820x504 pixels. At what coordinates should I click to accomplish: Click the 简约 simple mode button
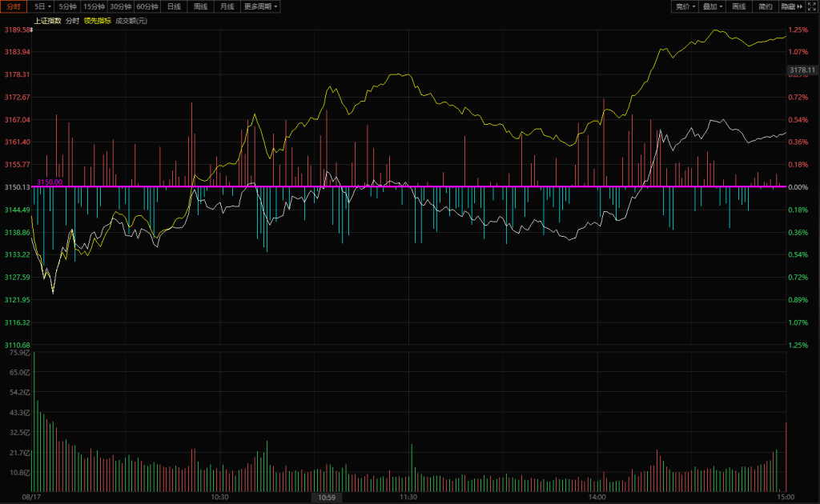765,6
